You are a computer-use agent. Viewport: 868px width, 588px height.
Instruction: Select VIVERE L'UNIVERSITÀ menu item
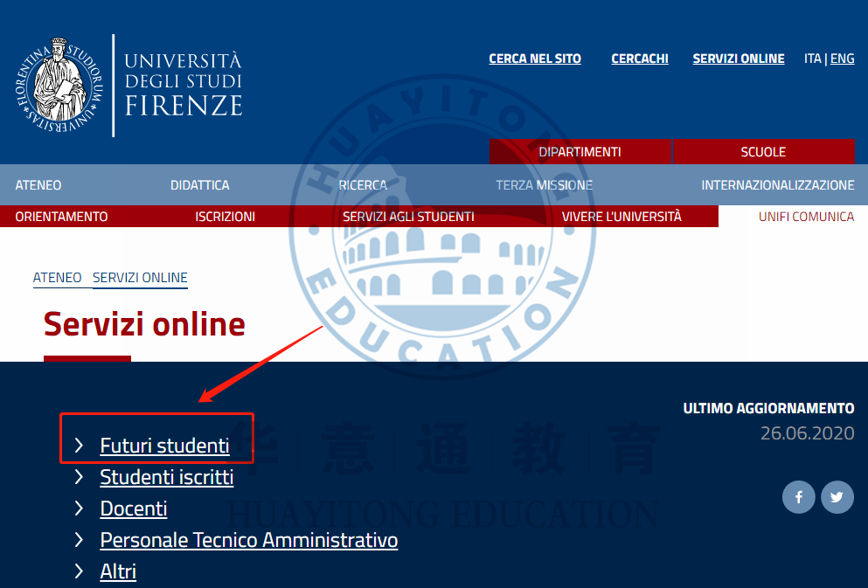pos(621,217)
